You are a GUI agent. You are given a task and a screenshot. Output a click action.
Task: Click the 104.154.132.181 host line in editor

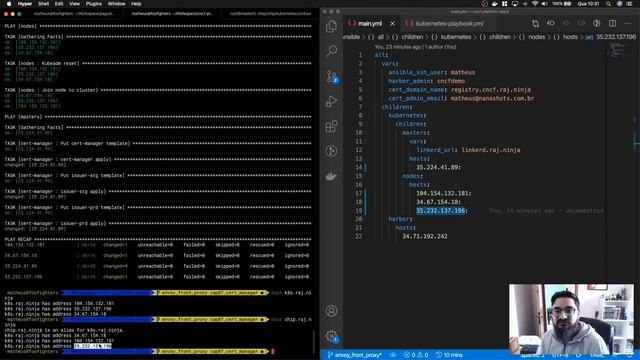pyautogui.click(x=443, y=193)
